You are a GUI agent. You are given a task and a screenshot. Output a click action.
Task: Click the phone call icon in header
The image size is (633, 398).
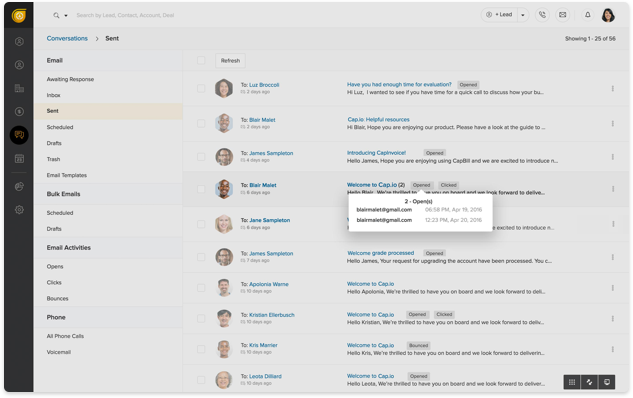click(x=542, y=15)
